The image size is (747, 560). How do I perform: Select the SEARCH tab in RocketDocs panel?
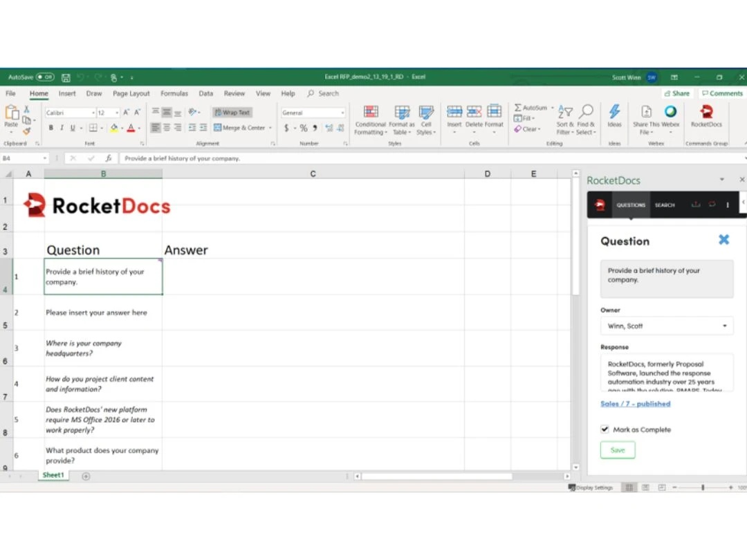(665, 205)
